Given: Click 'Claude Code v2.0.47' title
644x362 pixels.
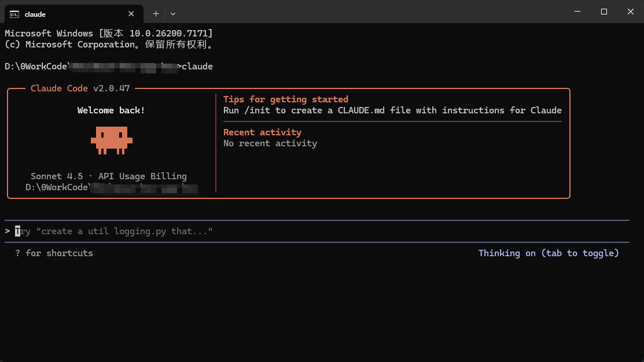Looking at the screenshot, I should (80, 88).
